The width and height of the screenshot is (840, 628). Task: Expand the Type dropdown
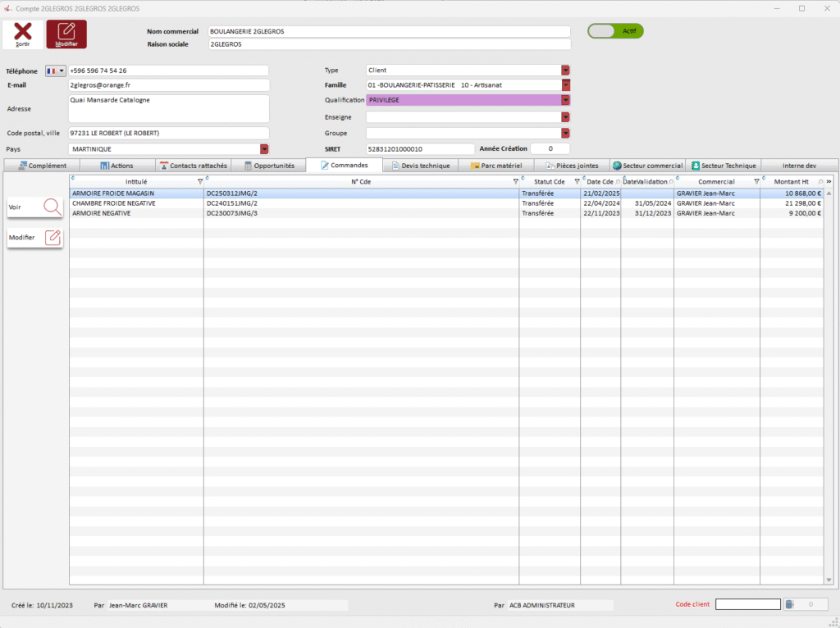[x=565, y=71]
